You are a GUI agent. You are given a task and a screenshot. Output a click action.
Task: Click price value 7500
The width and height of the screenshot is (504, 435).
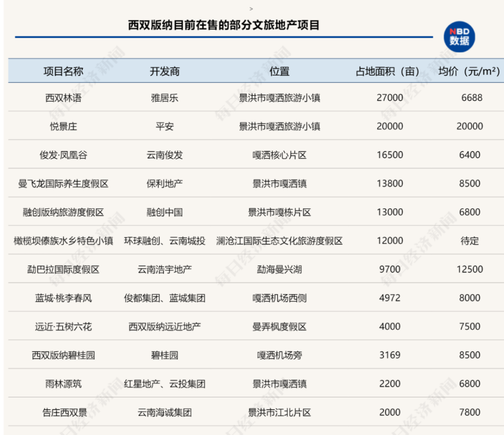click(x=470, y=326)
